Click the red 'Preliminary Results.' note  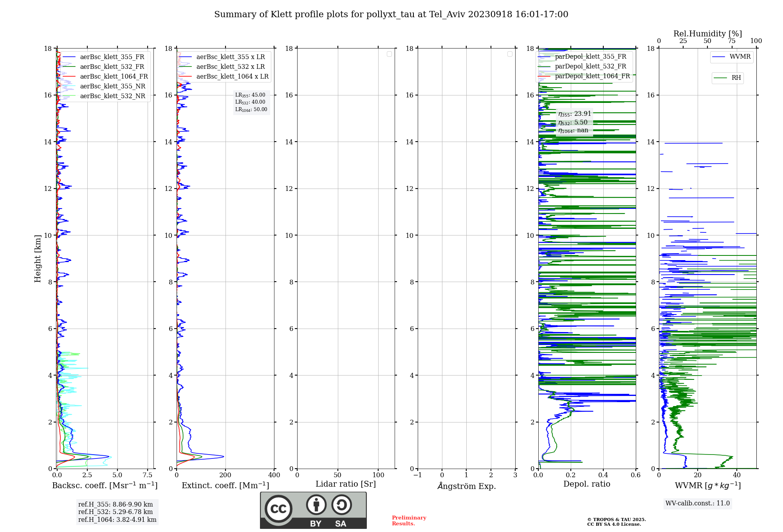pos(409,521)
